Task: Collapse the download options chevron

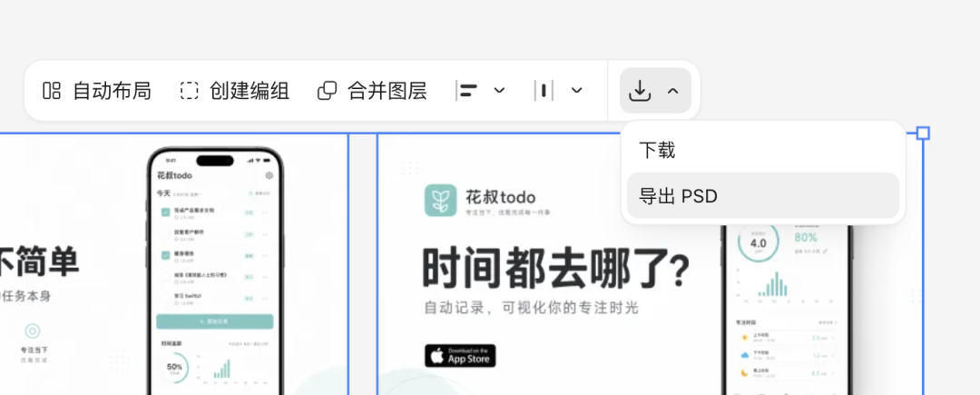Action: tap(672, 91)
